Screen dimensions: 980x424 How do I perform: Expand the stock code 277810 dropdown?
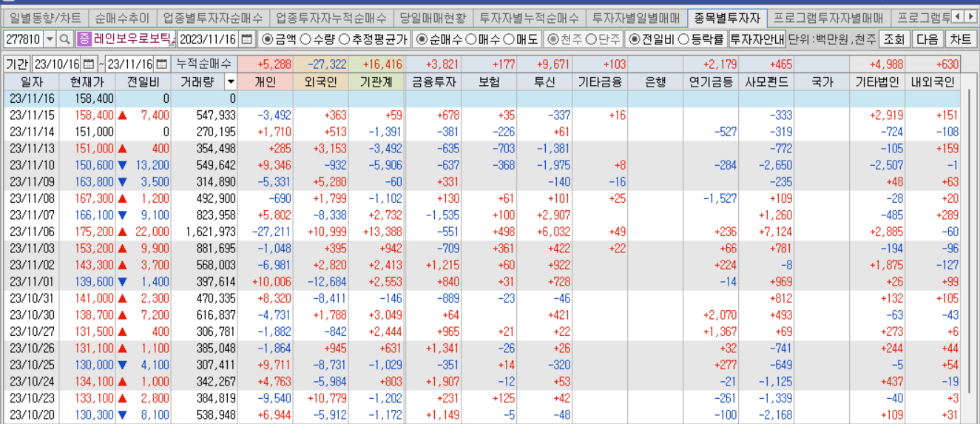coord(50,39)
